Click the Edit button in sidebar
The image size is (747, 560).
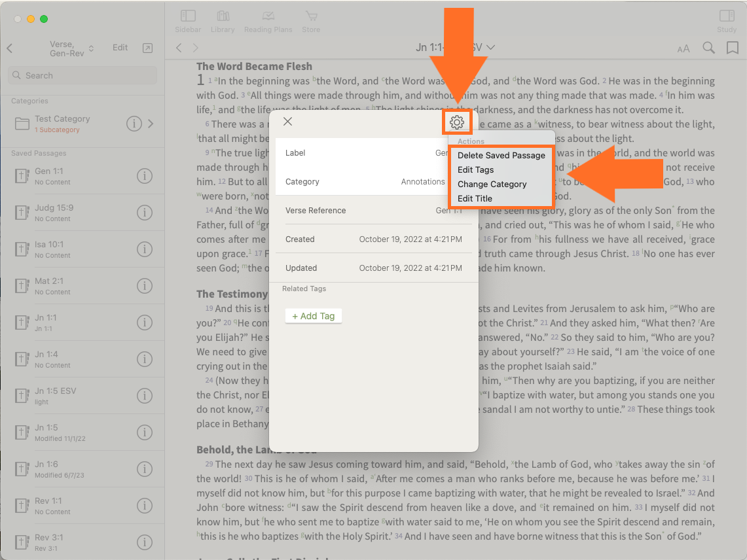120,48
